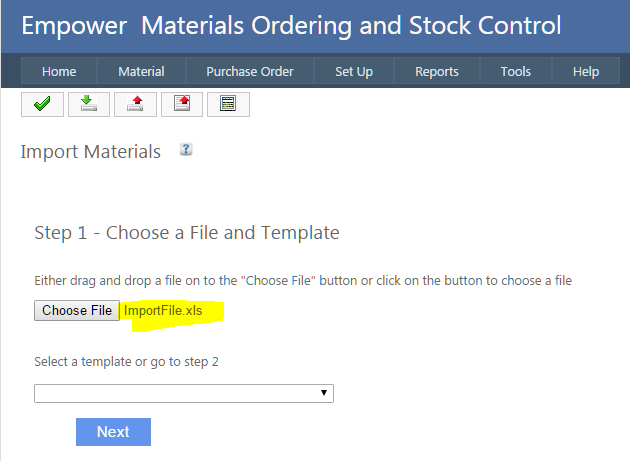
Task: Click the Choose File button
Action: pyautogui.click(x=77, y=311)
